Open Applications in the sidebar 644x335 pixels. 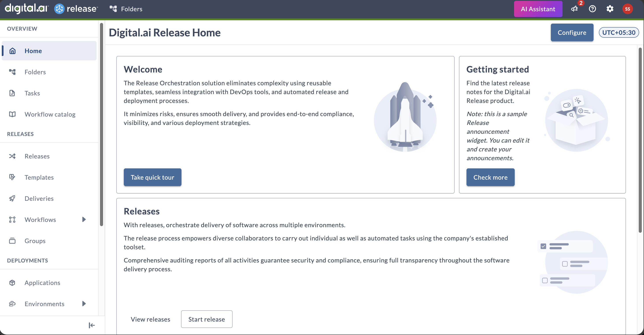(x=49, y=283)
